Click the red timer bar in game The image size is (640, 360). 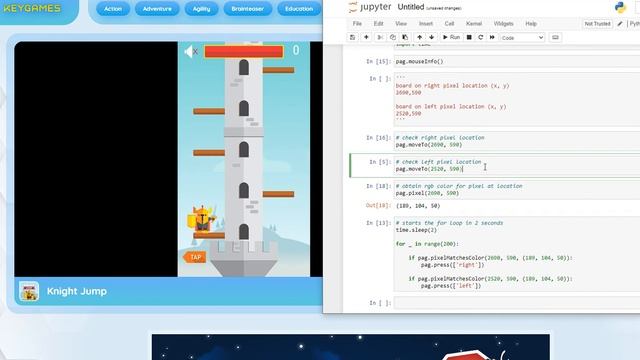tap(244, 51)
